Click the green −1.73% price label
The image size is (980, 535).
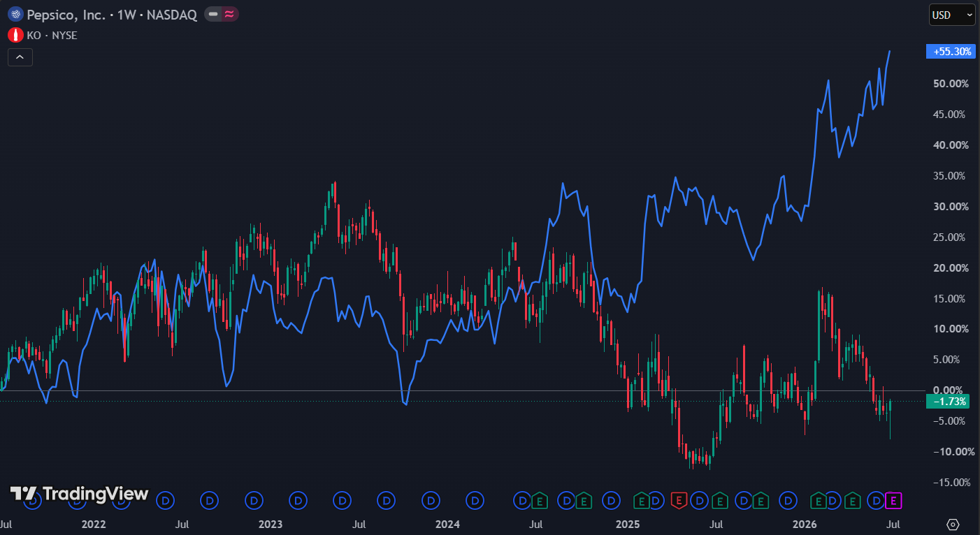coord(949,402)
